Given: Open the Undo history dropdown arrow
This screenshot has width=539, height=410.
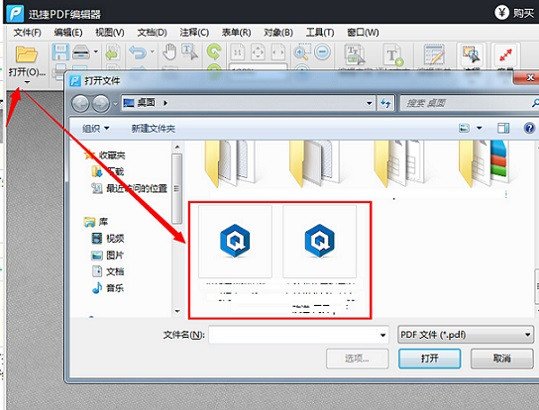Looking at the screenshot, I should (152, 52).
